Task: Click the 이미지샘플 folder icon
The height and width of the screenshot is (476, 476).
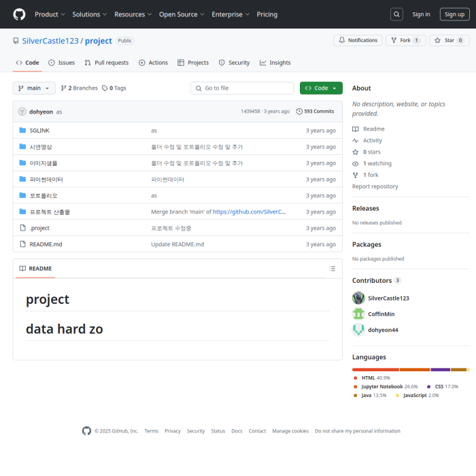Action: [22, 163]
